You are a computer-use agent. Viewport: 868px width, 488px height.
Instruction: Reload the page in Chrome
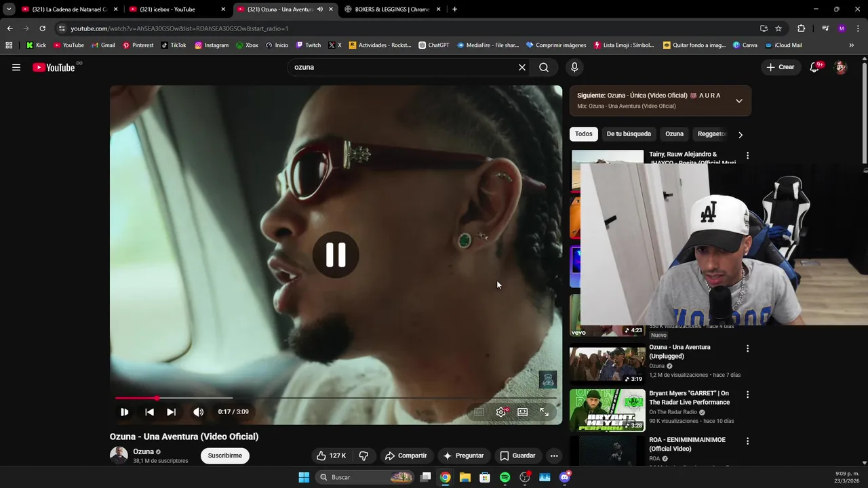(42, 28)
